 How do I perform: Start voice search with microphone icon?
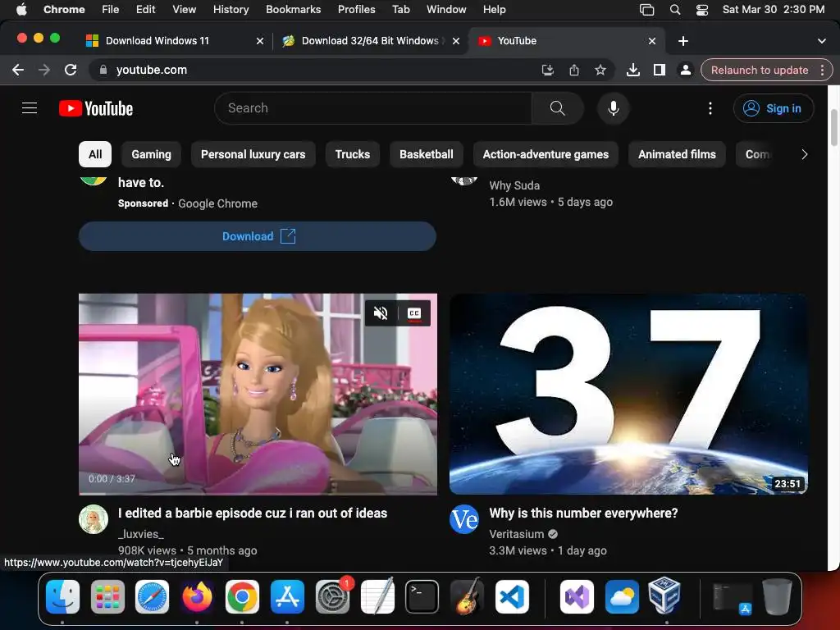pyautogui.click(x=614, y=108)
